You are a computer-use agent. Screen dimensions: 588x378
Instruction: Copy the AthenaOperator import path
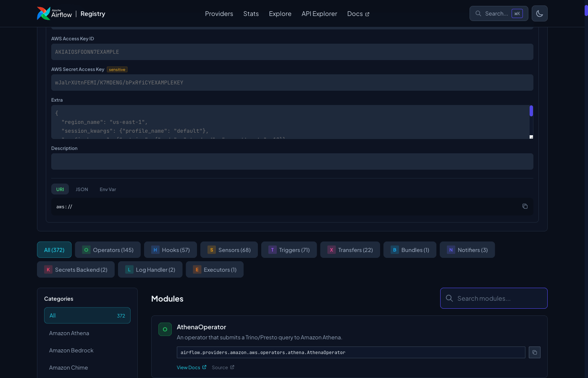[534, 352]
